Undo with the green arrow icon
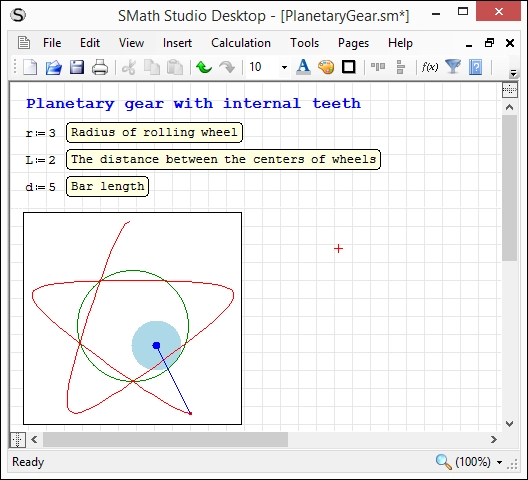528x480 pixels. click(x=204, y=67)
